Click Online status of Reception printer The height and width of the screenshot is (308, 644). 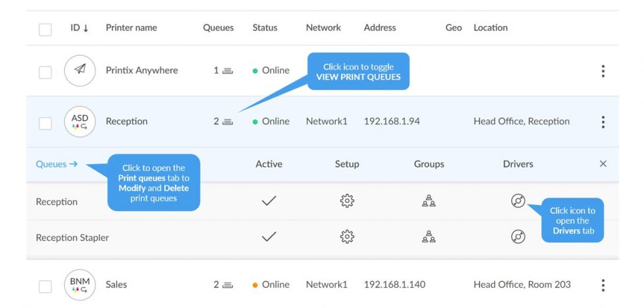271,121
